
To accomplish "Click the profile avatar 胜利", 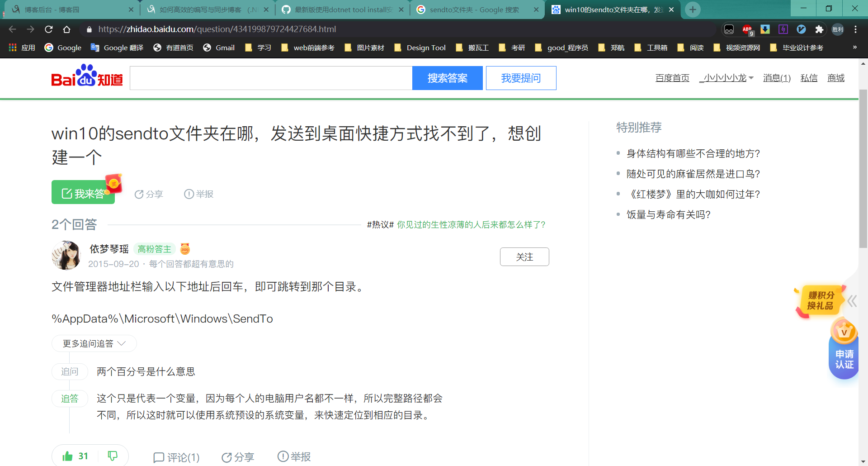I will (x=838, y=29).
